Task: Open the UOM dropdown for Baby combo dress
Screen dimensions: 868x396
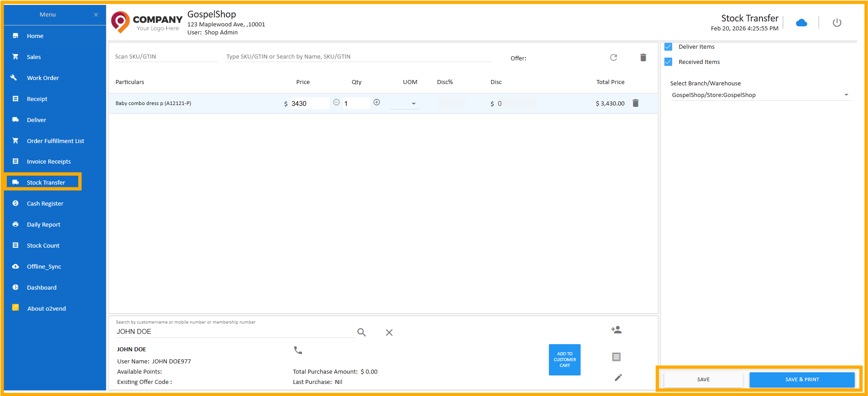Action: click(404, 104)
